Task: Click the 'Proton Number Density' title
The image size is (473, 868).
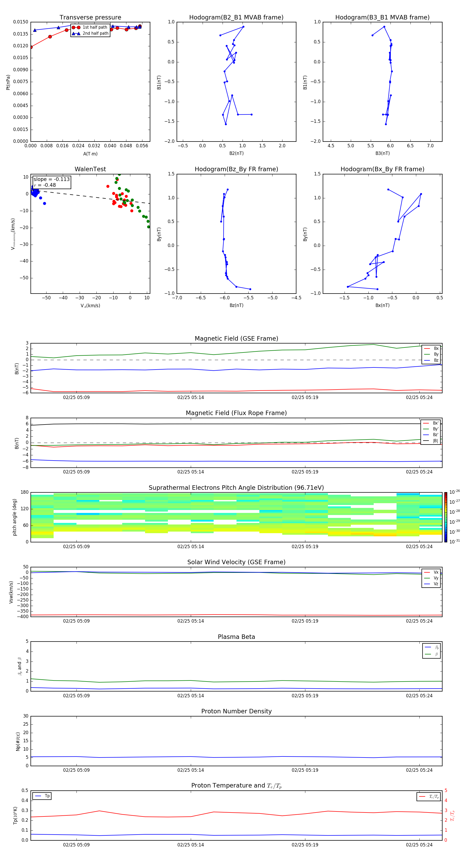Action: click(x=236, y=711)
